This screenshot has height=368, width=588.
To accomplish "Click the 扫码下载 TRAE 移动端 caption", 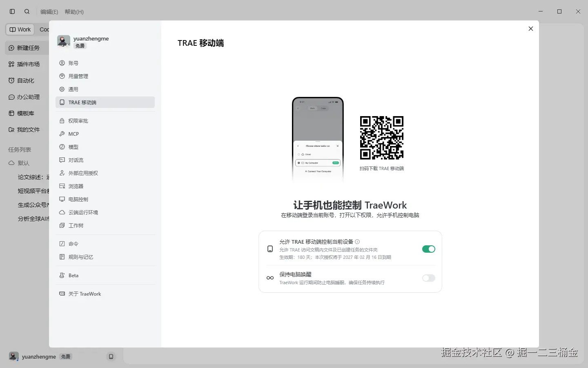I will coord(382,168).
